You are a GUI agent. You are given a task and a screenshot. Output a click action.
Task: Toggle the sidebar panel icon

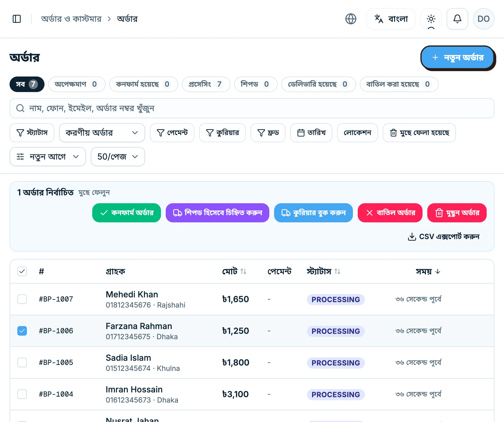point(17,19)
